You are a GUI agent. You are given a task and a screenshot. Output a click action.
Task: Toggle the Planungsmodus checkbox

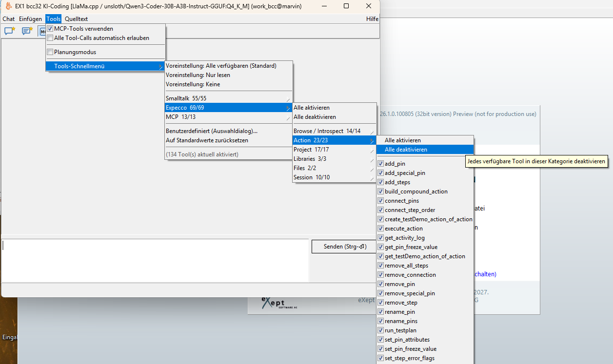[x=50, y=52]
